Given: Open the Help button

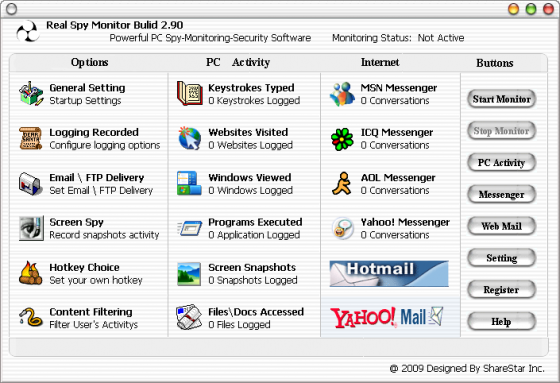Looking at the screenshot, I should click(x=501, y=322).
